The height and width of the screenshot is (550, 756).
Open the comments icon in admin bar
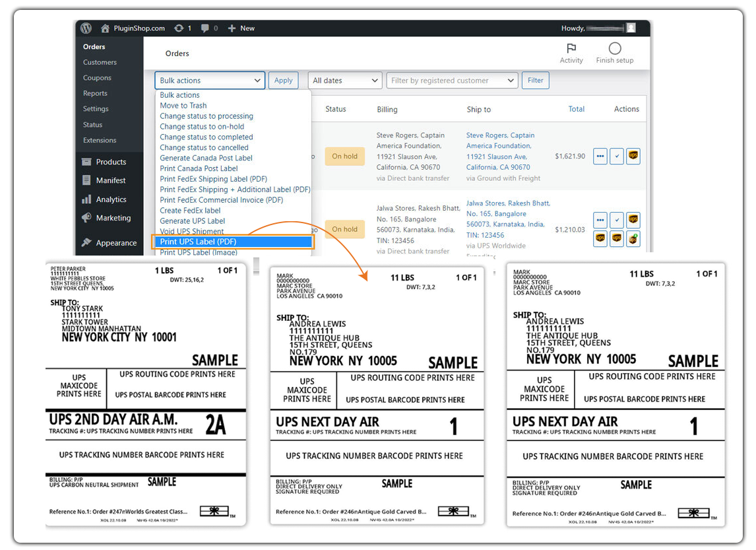tap(206, 28)
